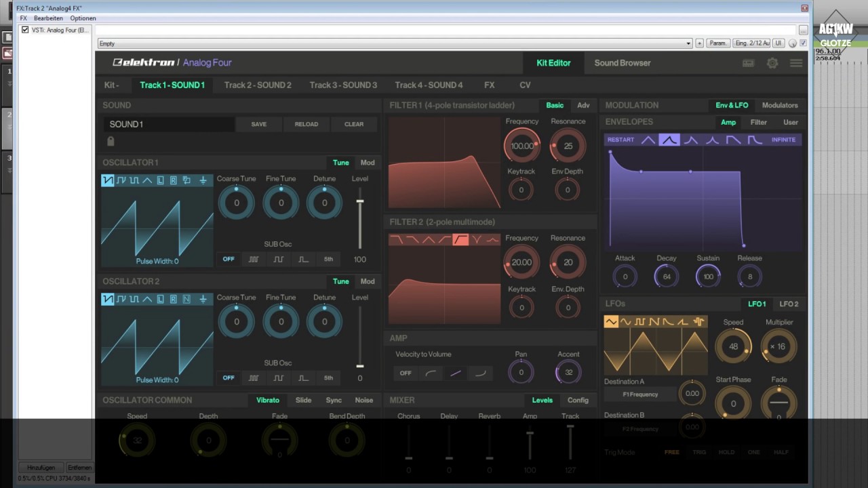Switch to Track 3 - SOUND 3 tab
The width and height of the screenshot is (868, 488).
coord(343,85)
